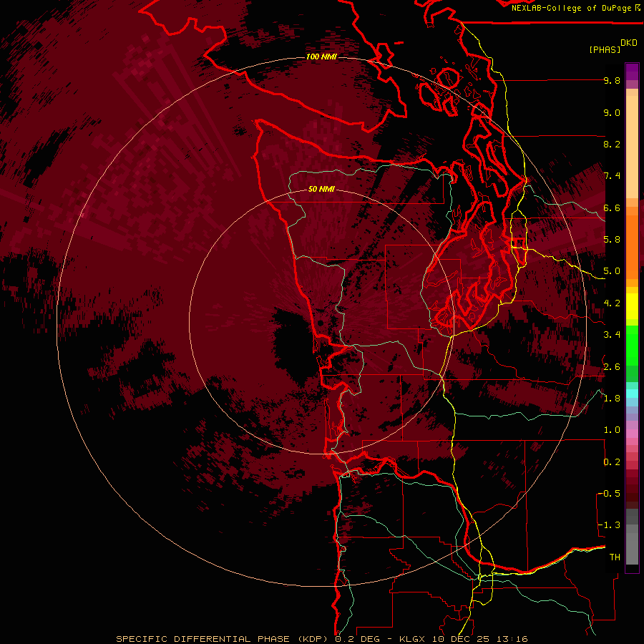Pick the pink color bar segment
644x644 pixels.
point(632,434)
